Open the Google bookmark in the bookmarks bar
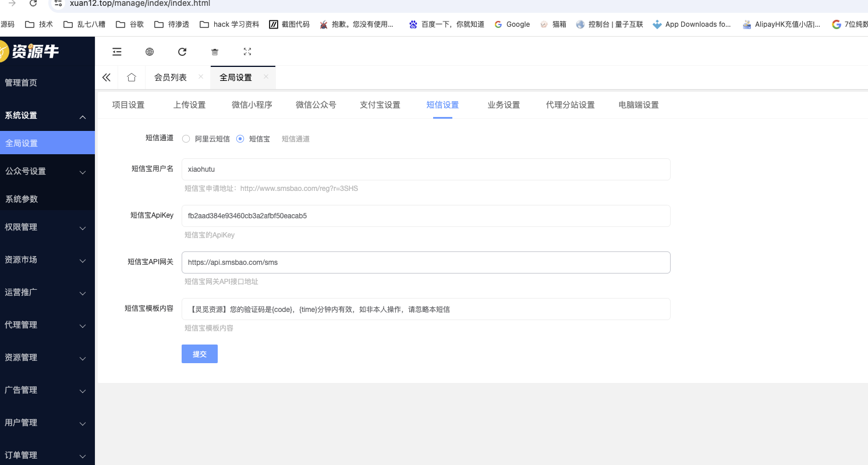Viewport: 868px width, 465px height. click(x=512, y=24)
